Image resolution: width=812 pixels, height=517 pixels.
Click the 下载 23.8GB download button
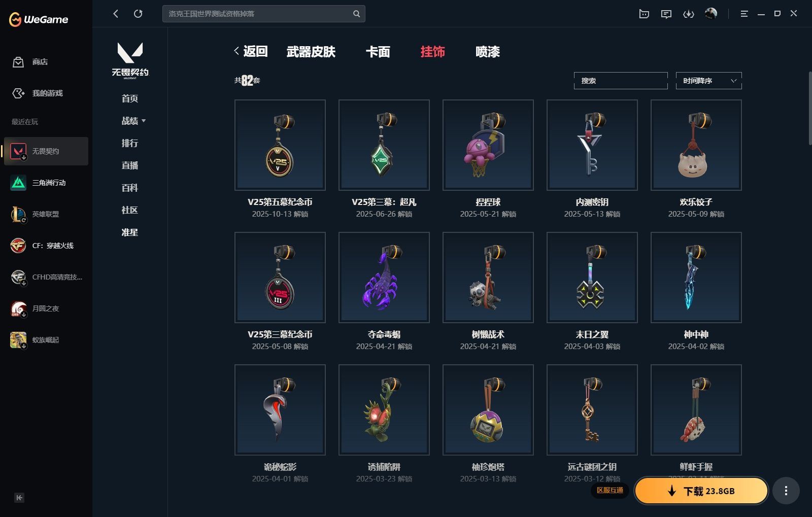pos(701,491)
